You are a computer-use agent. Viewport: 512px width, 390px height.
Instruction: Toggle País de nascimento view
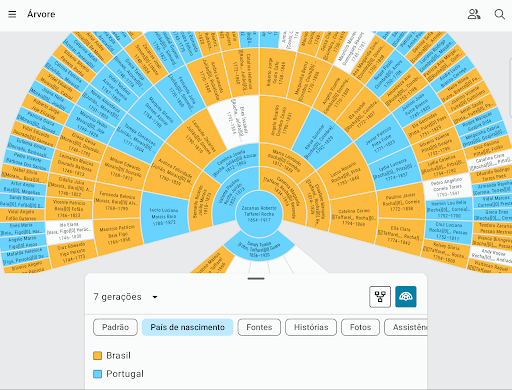pos(187,327)
